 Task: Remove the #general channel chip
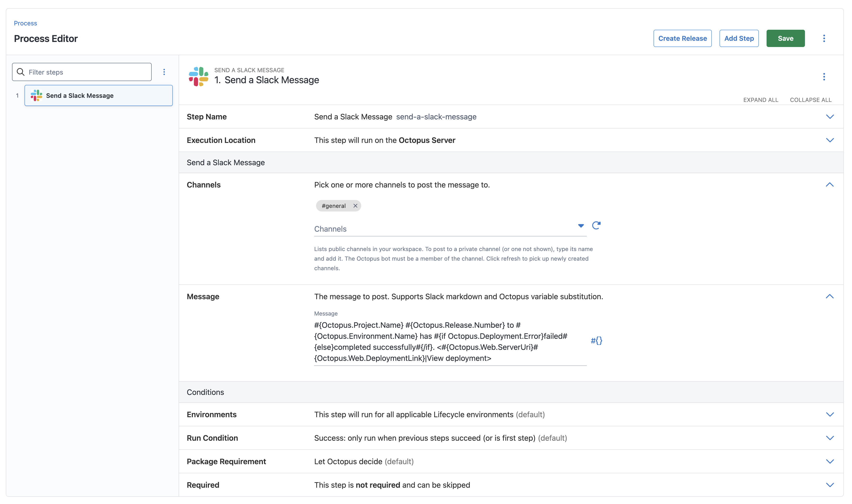coord(355,206)
